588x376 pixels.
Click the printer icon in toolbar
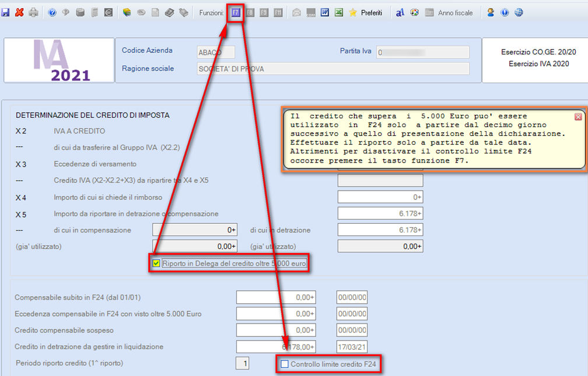(x=33, y=12)
